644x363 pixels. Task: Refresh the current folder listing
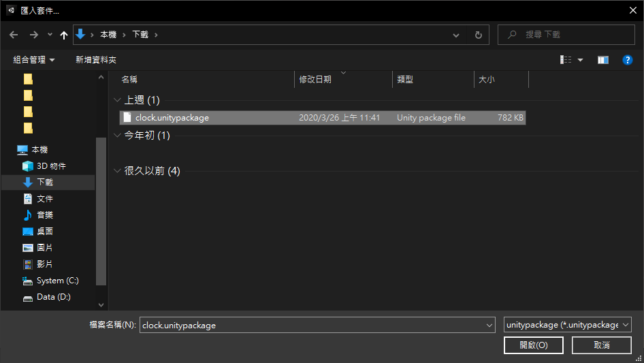[x=478, y=35]
